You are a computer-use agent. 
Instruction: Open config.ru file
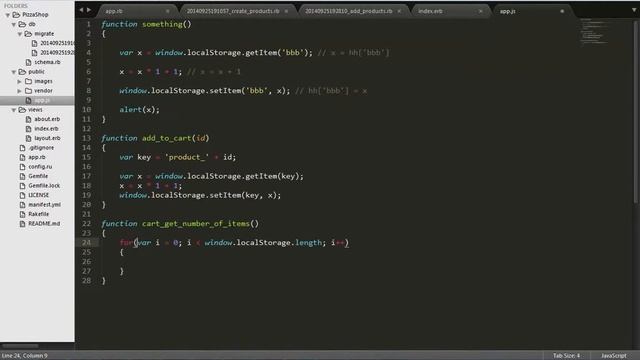coord(40,167)
